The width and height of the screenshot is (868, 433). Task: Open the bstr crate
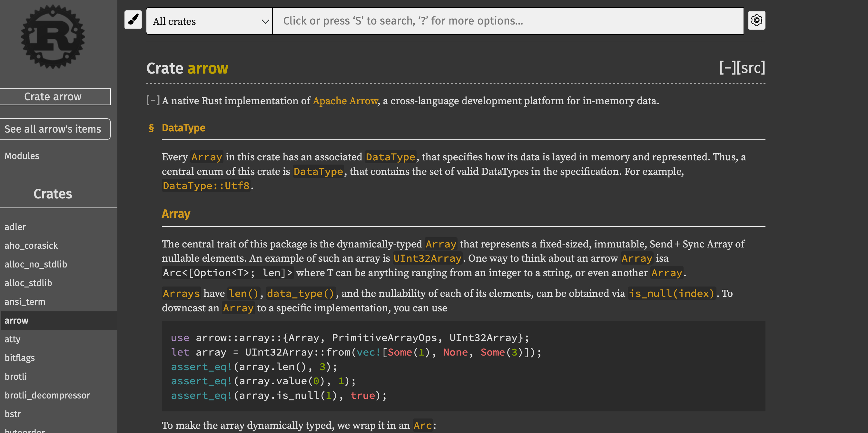coord(59,414)
